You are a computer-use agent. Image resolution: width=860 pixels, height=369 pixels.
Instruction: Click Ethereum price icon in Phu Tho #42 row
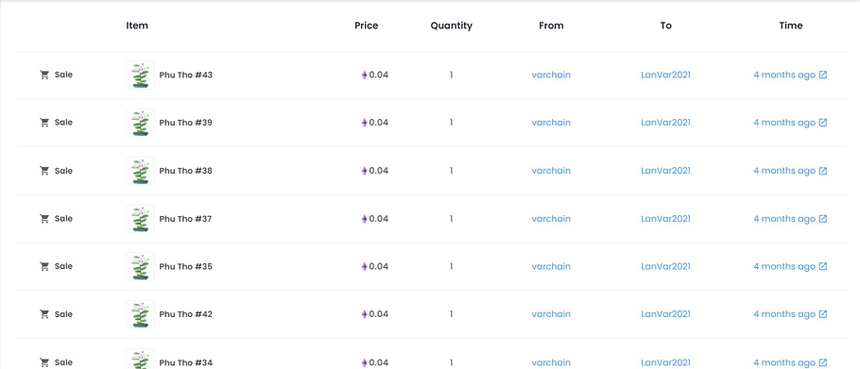[x=364, y=314]
